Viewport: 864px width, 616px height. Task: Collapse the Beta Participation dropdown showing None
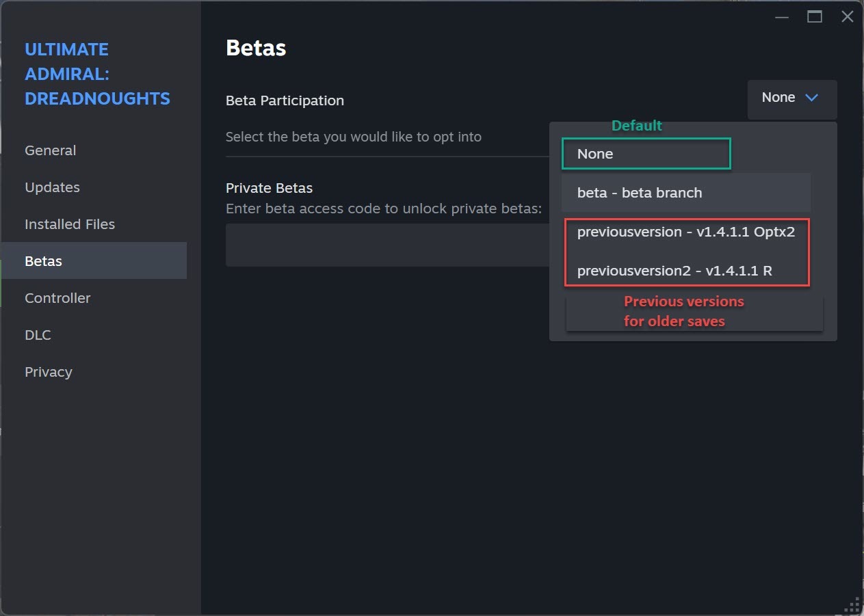tap(792, 98)
